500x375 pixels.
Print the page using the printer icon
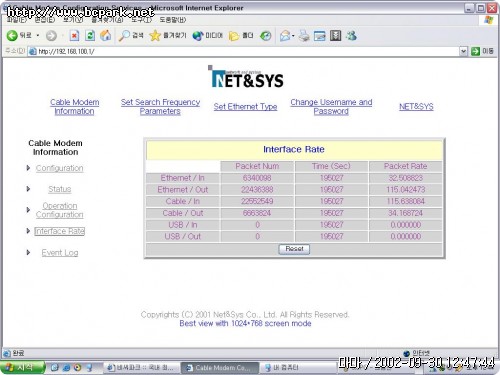click(x=304, y=36)
